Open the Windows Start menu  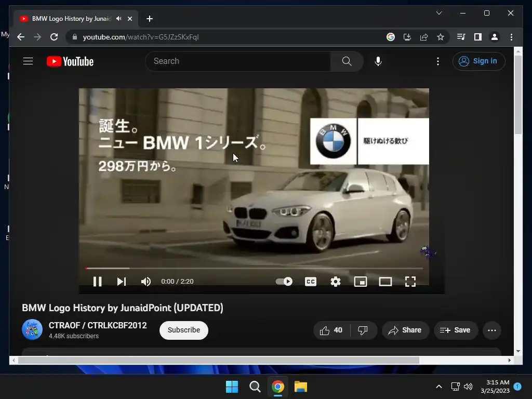pyautogui.click(x=232, y=387)
